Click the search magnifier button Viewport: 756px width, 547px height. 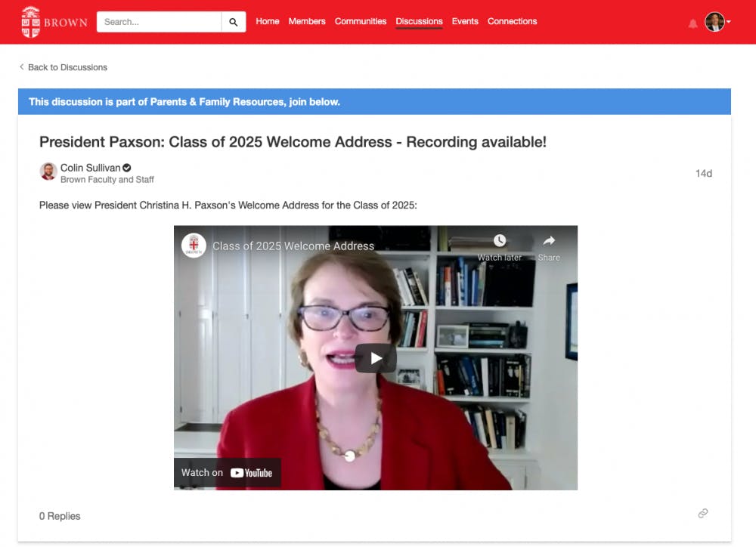tap(234, 22)
